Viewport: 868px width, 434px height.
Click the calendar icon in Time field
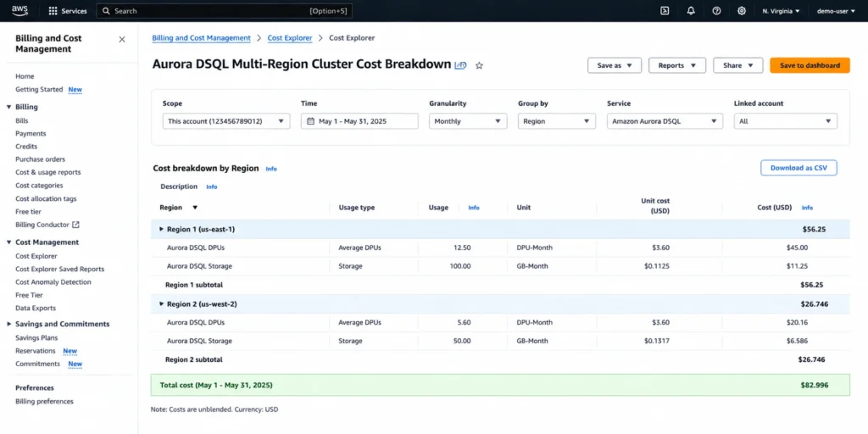[310, 121]
